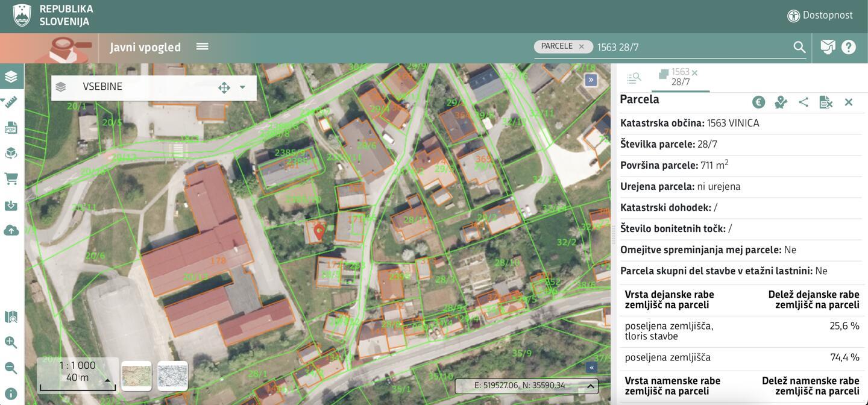Collapse the right panel with double arrow
Image resolution: width=868 pixels, height=405 pixels.
click(x=591, y=80)
